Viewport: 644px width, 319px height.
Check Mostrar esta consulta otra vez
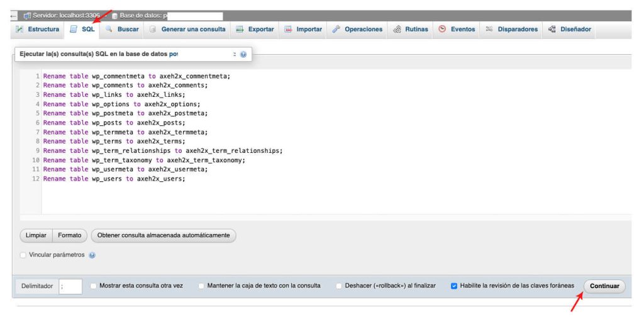94,286
